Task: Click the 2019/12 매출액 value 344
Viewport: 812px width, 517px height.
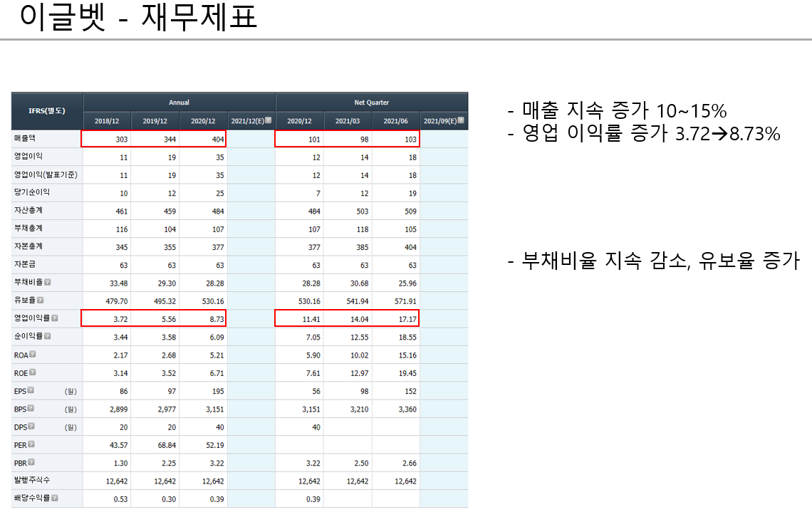Action: click(x=170, y=139)
